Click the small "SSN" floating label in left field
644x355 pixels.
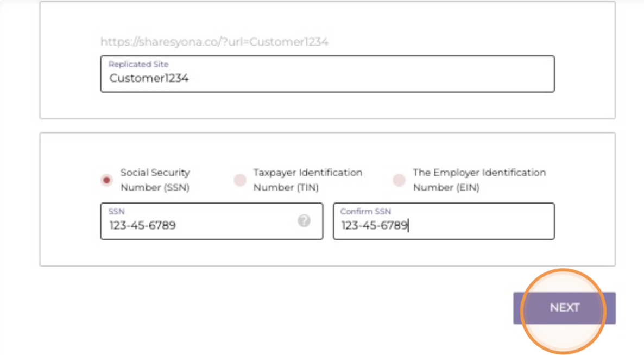point(116,211)
